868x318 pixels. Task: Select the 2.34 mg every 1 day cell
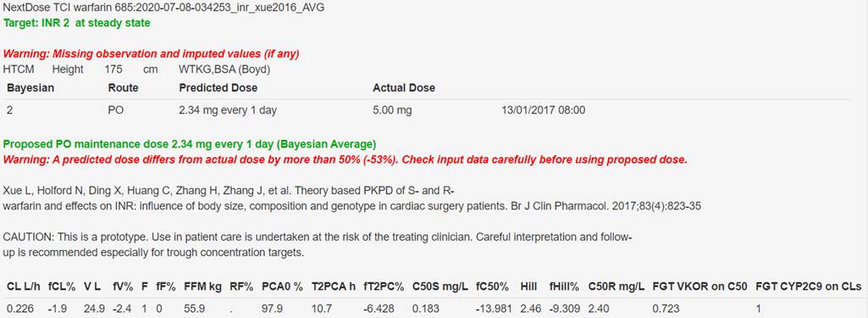click(x=228, y=110)
